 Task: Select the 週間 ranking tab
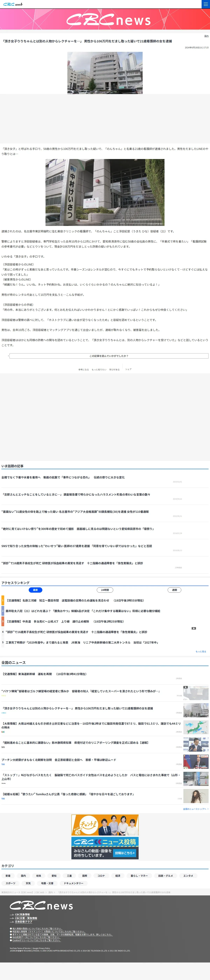coord(174,590)
